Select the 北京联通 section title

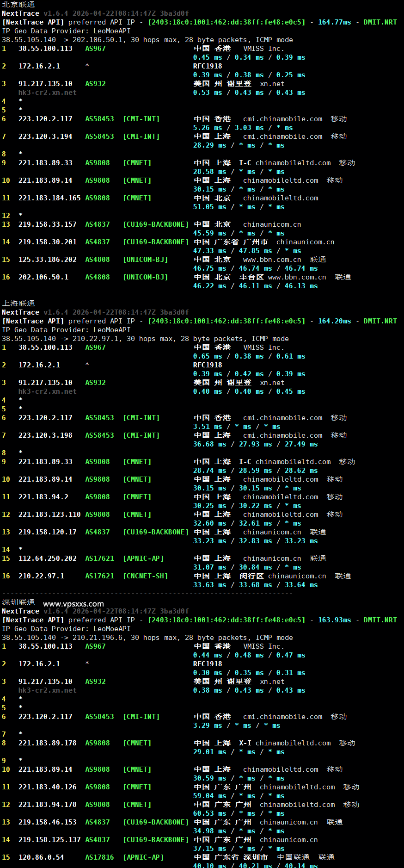pyautogui.click(x=18, y=5)
